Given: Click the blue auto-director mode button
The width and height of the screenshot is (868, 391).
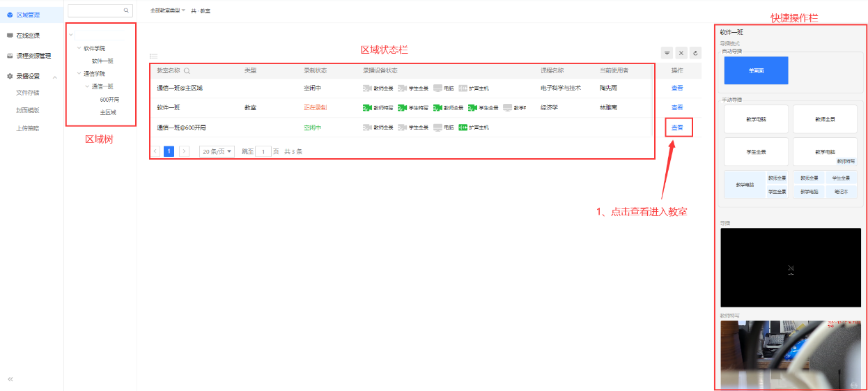Looking at the screenshot, I should [x=756, y=70].
